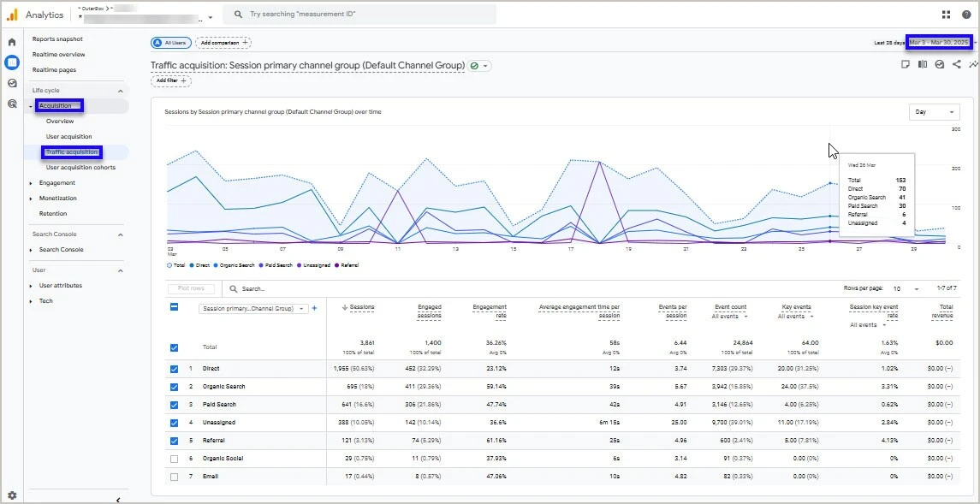Click the Add comparison button
The image size is (980, 504).
223,42
